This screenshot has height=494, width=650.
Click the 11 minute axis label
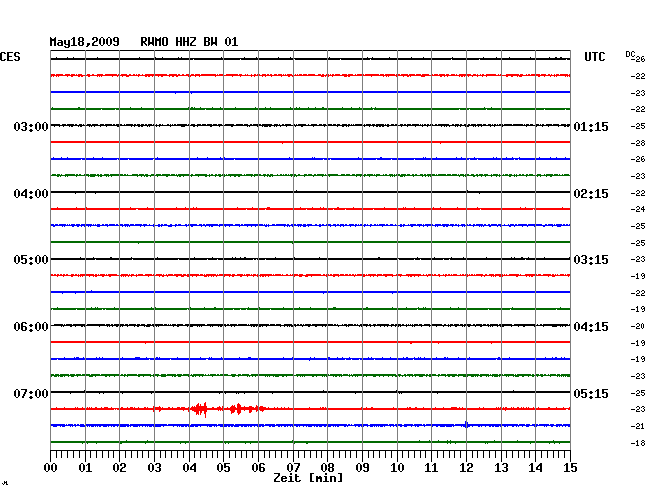click(x=431, y=467)
